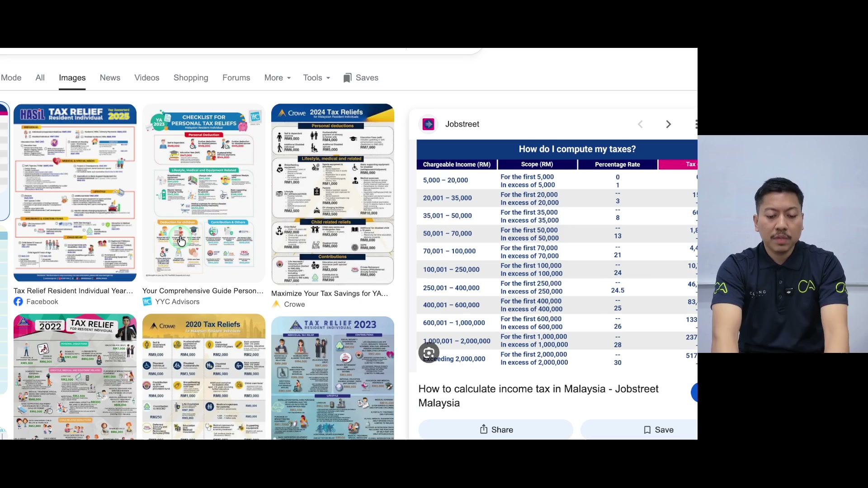
Task: Open 2022 Tax Relief thumbnail
Action: [75, 377]
